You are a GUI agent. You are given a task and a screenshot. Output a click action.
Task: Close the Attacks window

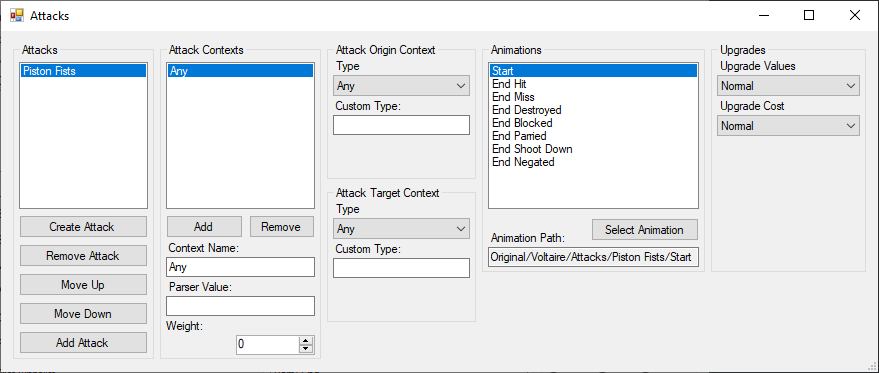(855, 15)
